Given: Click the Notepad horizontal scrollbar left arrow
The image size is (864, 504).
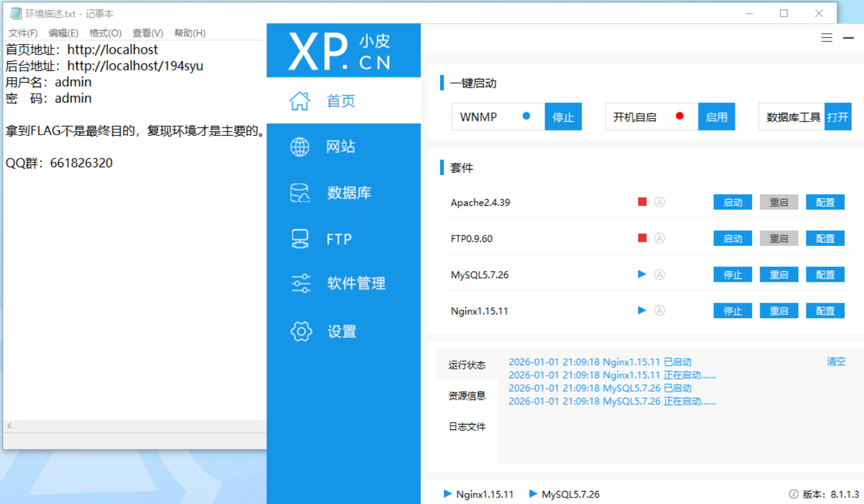Looking at the screenshot, I should pyautogui.click(x=9, y=426).
